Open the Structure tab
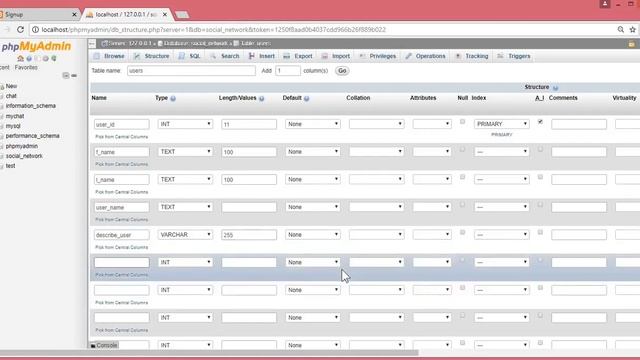This screenshot has width=640, height=360. point(151,56)
